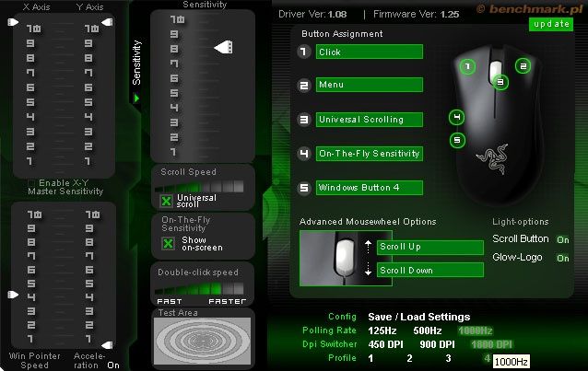Image resolution: width=588 pixels, height=371 pixels.
Task: Toggle Scroll Button light On
Action: coord(562,240)
